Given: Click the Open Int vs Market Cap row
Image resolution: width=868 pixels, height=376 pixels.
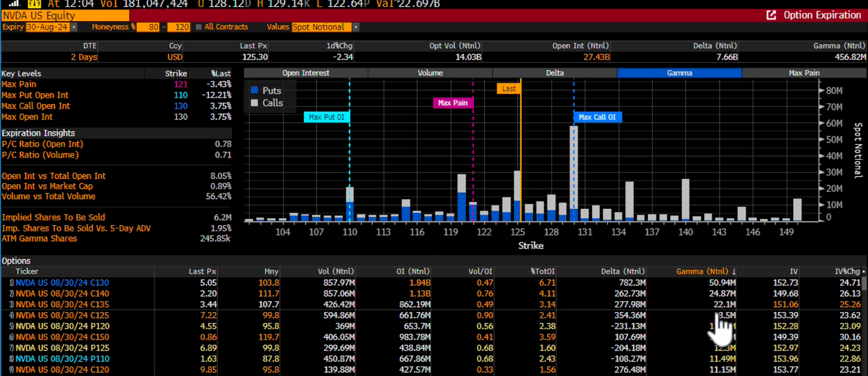Looking at the screenshot, I should pyautogui.click(x=116, y=186).
